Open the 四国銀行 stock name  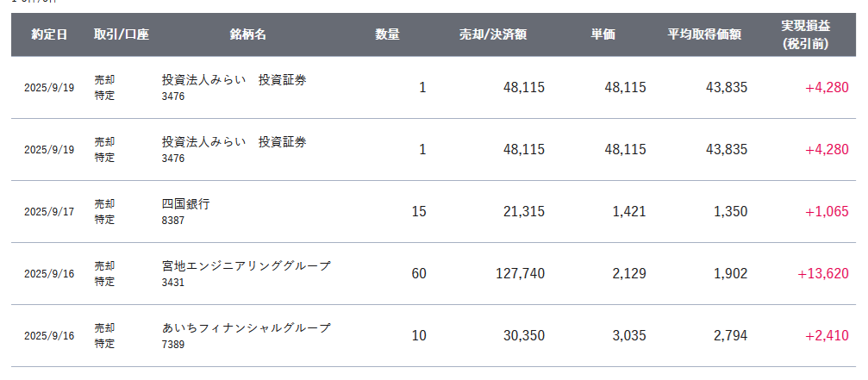pyautogui.click(x=186, y=204)
